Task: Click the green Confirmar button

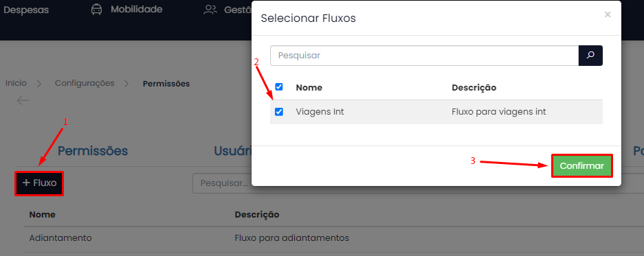Action: coord(582,165)
